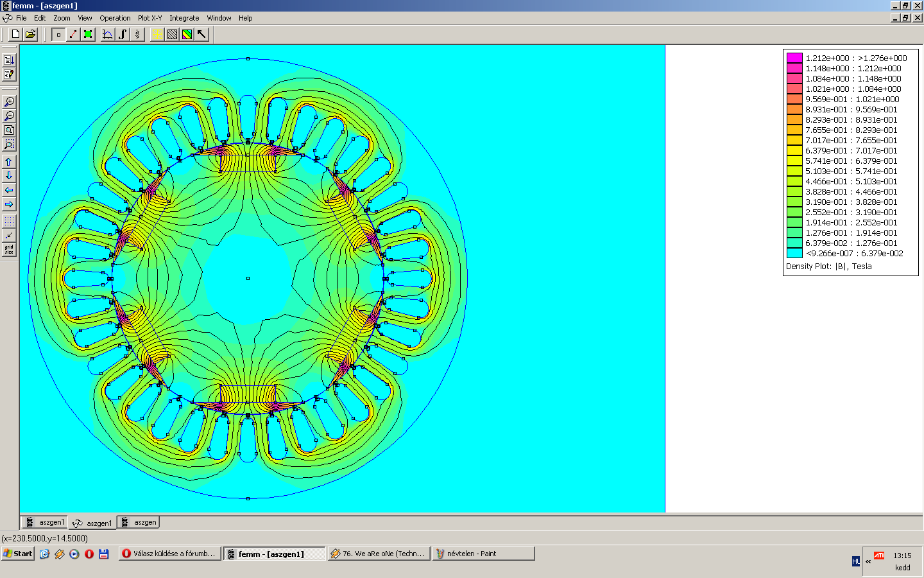
Task: Click the integral symbol toolbar icon
Action: point(123,34)
